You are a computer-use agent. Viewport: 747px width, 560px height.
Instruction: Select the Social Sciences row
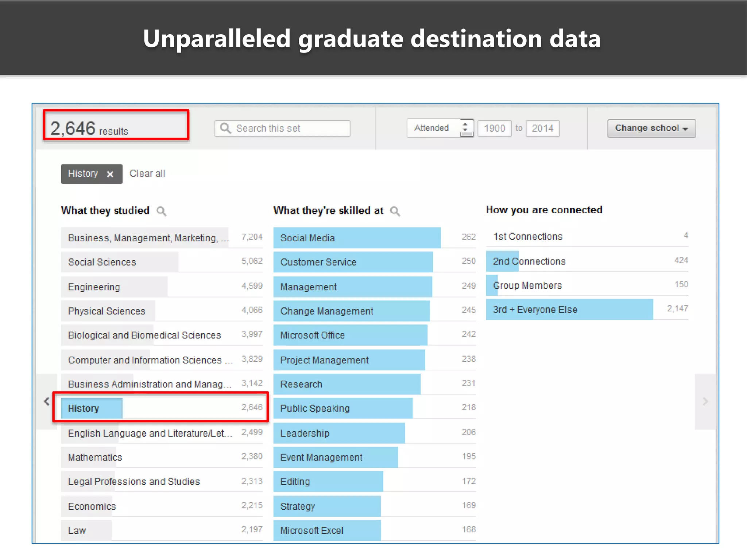click(162, 262)
